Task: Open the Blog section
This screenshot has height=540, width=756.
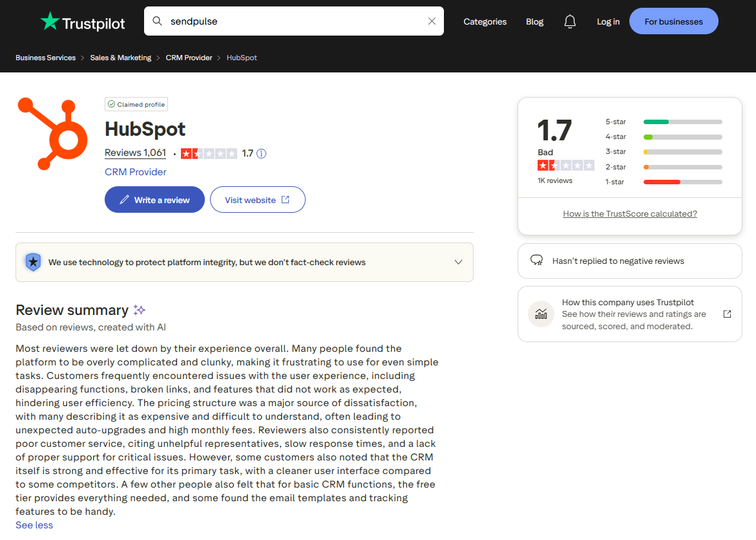Action: [x=534, y=21]
